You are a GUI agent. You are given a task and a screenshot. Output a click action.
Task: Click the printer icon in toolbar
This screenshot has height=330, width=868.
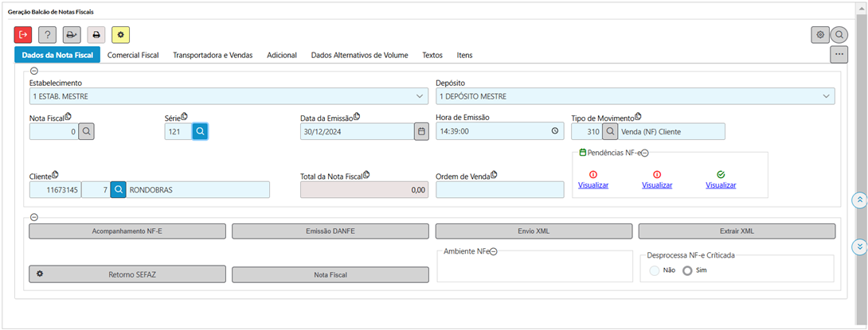point(96,35)
